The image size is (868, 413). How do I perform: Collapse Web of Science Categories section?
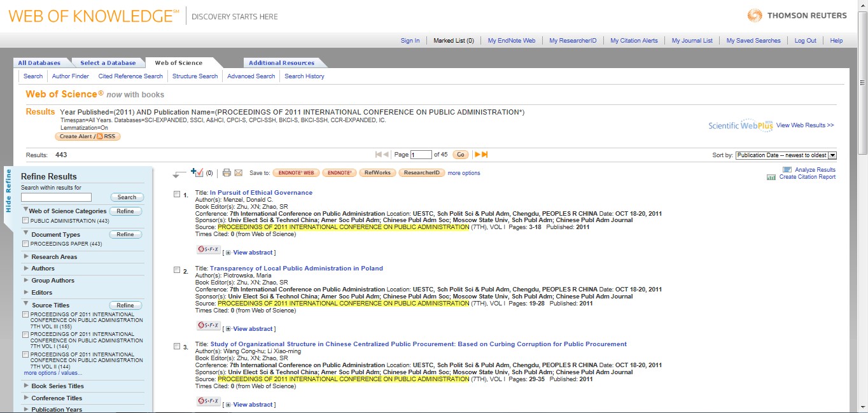(26, 209)
